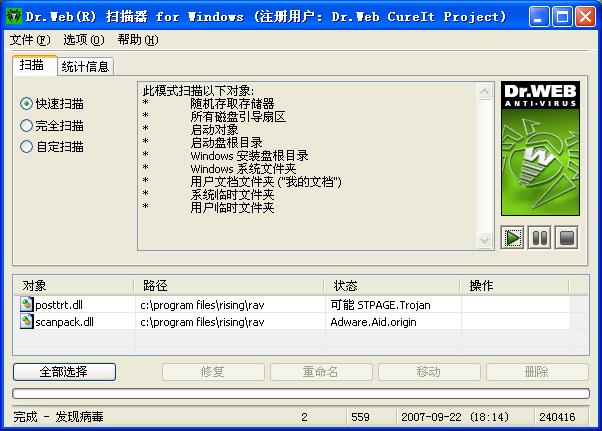
Task: Click the scanpack.dll file icon
Action: coord(26,321)
